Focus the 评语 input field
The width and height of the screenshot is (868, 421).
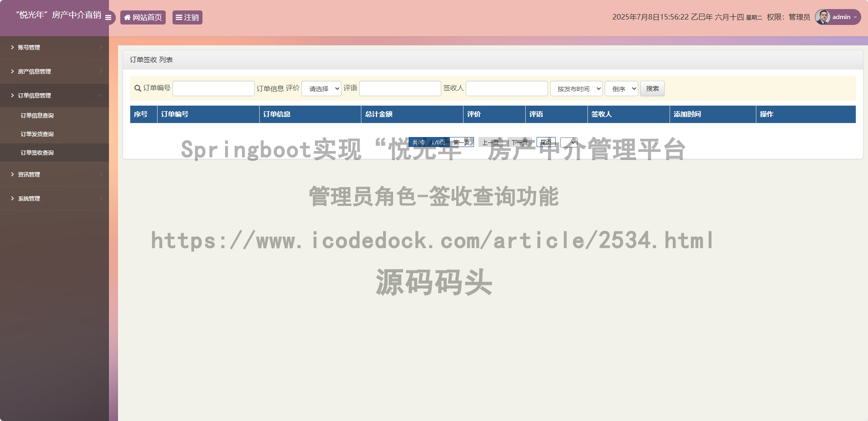tap(400, 88)
